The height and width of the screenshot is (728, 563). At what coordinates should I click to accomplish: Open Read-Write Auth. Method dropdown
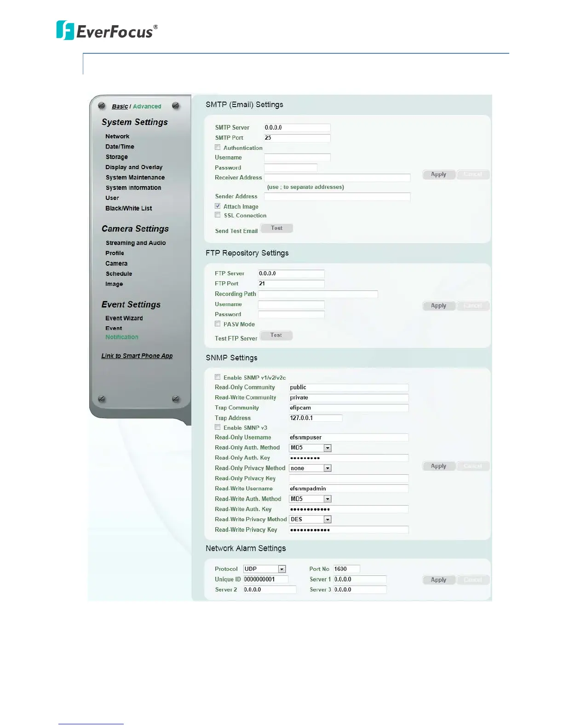click(310, 499)
